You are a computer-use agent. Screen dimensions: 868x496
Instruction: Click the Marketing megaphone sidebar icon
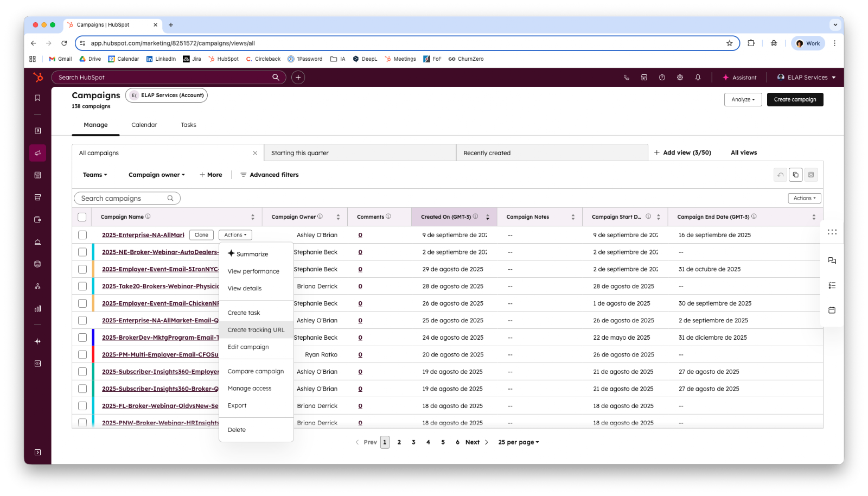[x=37, y=153]
